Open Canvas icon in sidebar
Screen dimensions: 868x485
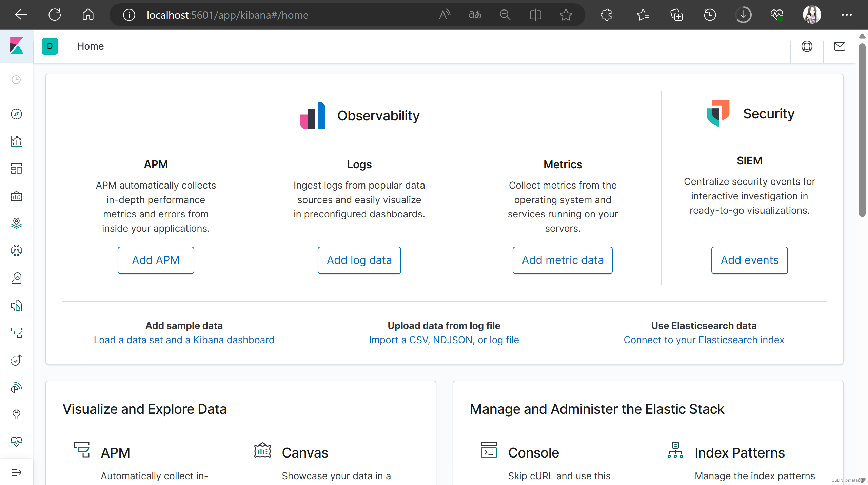tap(16, 196)
